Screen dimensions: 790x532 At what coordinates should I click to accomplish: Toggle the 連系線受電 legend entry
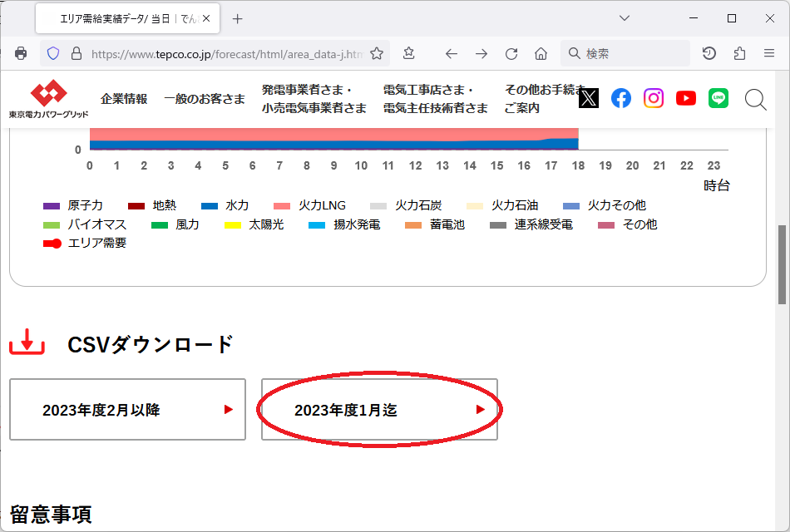pos(531,224)
